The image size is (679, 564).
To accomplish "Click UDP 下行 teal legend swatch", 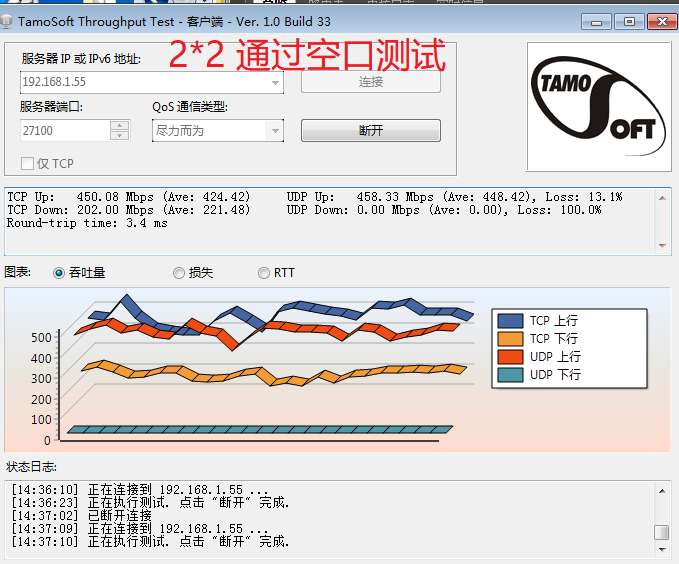I will coord(510,375).
